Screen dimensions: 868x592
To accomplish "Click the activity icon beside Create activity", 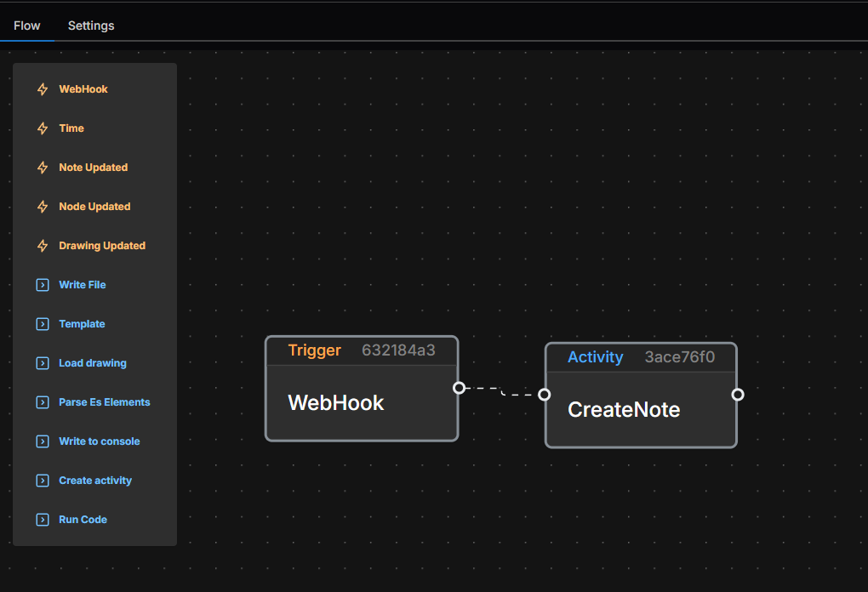I will pos(43,481).
